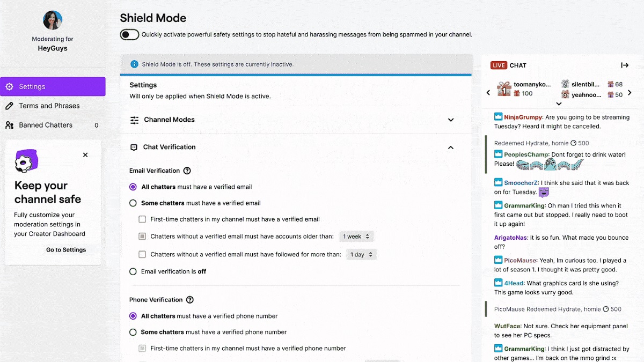Click the Channel Modes sliders icon

click(x=134, y=120)
